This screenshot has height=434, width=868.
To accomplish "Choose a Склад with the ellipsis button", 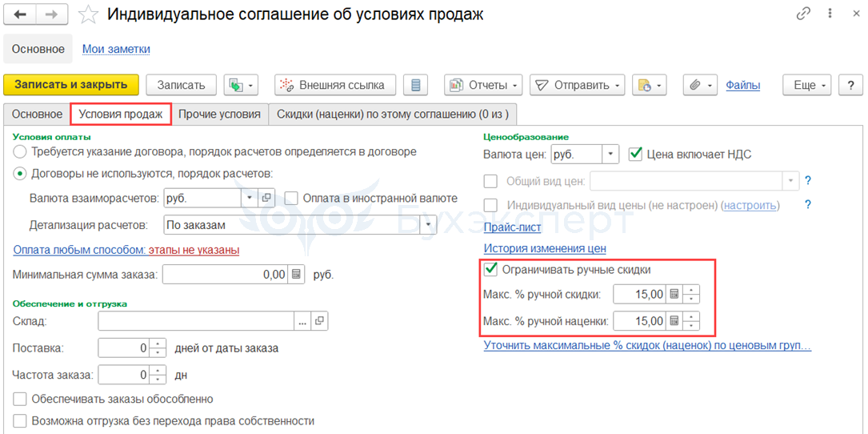I will (x=302, y=321).
